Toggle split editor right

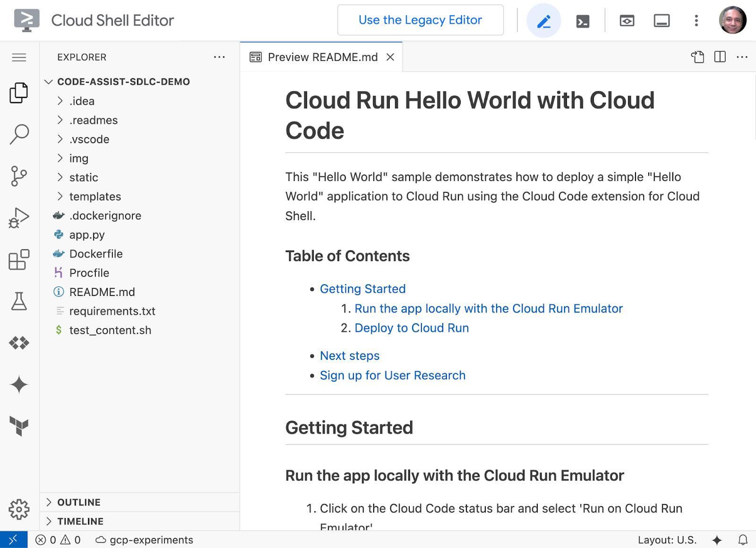(x=720, y=57)
